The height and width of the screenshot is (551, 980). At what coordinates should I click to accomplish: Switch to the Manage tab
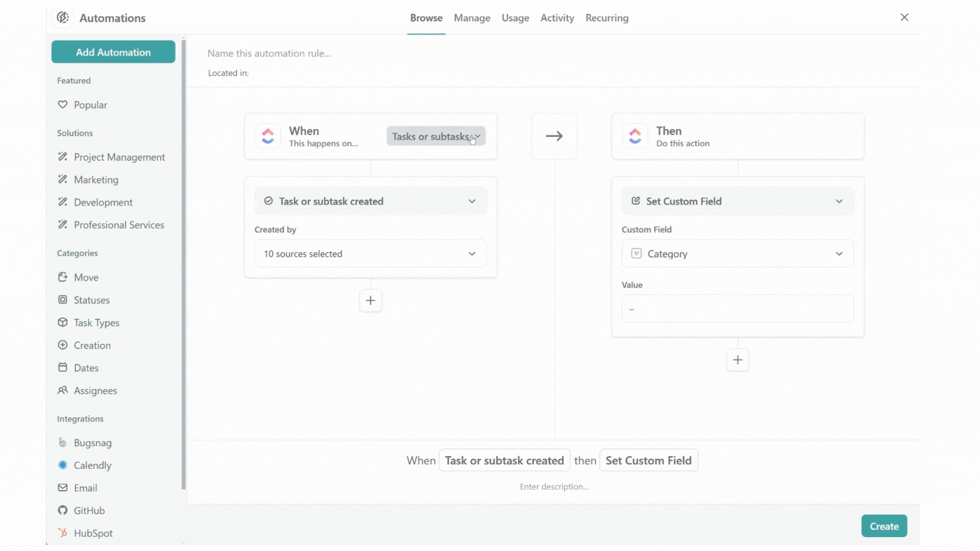[x=472, y=18]
